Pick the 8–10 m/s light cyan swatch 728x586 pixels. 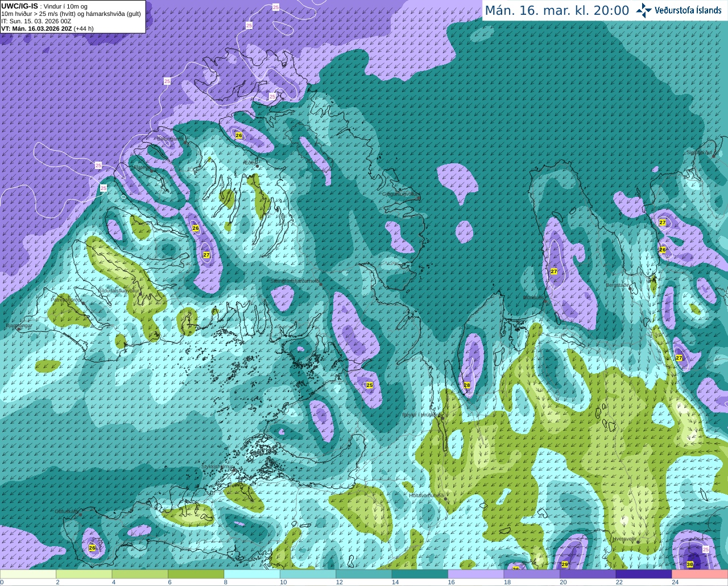pos(253,574)
